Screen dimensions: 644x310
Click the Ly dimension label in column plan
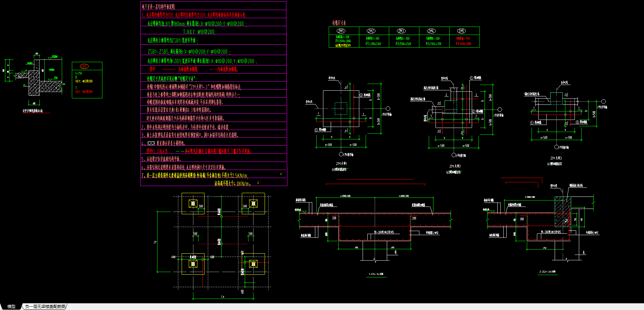pyautogui.click(x=155, y=242)
